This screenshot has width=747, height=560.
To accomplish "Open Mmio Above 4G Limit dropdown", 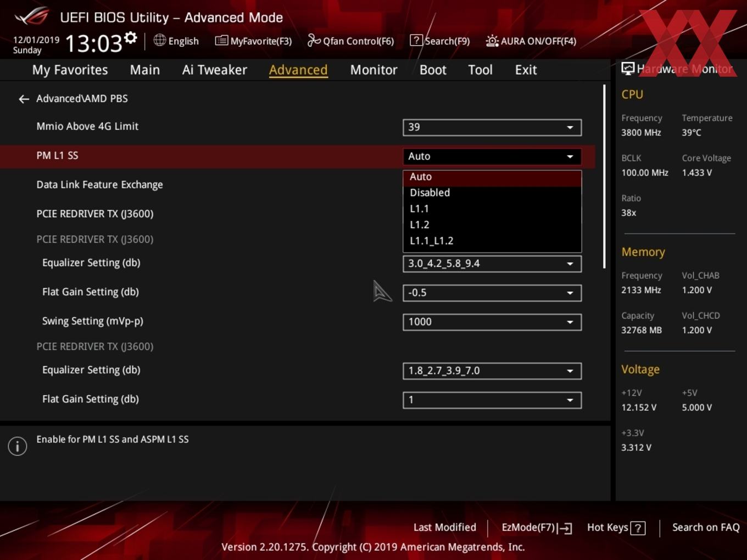I will (492, 127).
